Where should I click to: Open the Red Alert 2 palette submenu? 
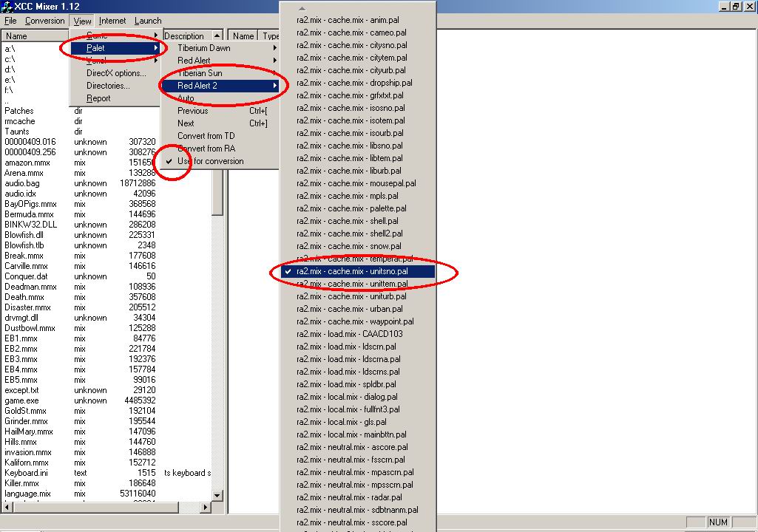pos(220,86)
